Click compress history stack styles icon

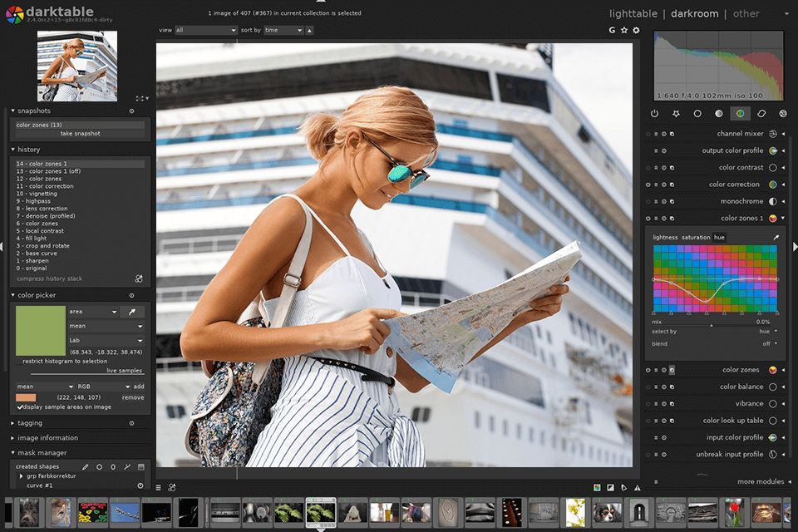point(139,279)
